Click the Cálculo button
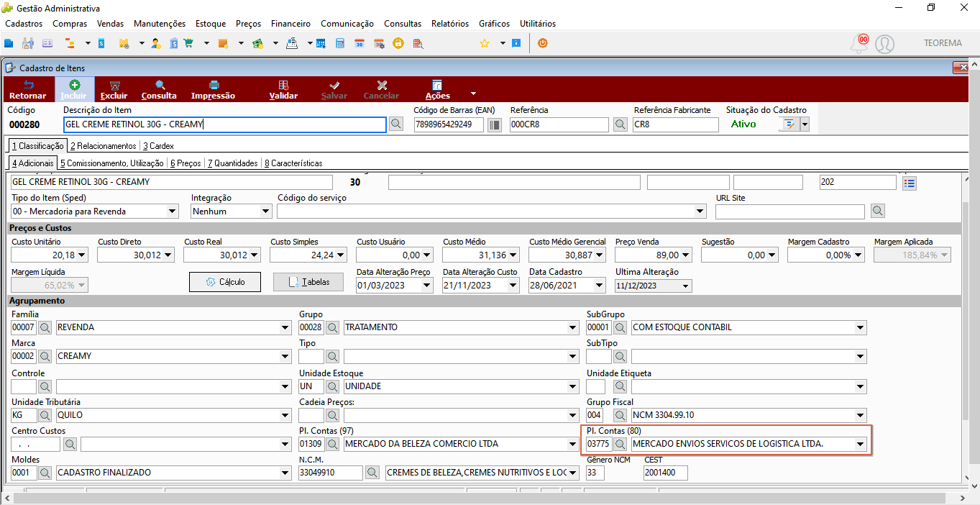980x505 pixels. click(225, 282)
